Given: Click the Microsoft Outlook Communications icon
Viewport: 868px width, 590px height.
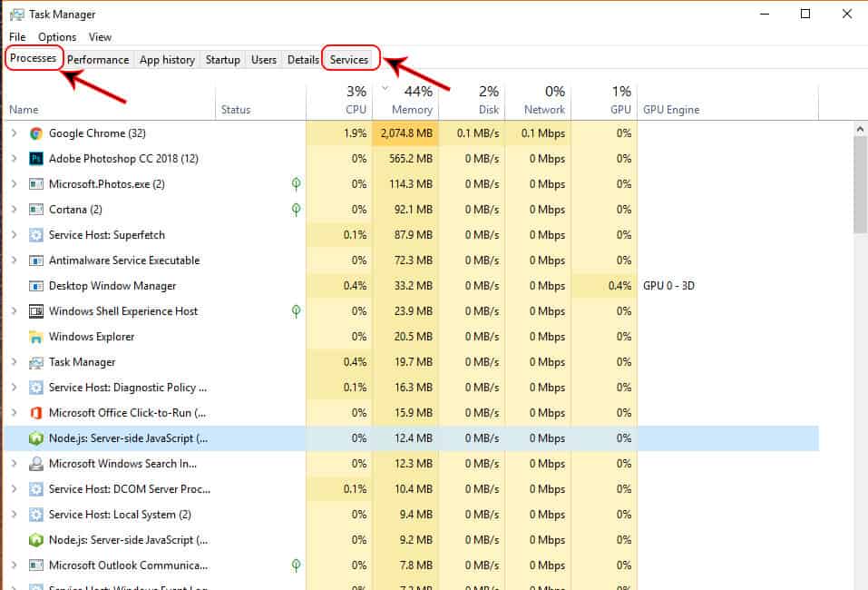Looking at the screenshot, I should pyautogui.click(x=36, y=565).
